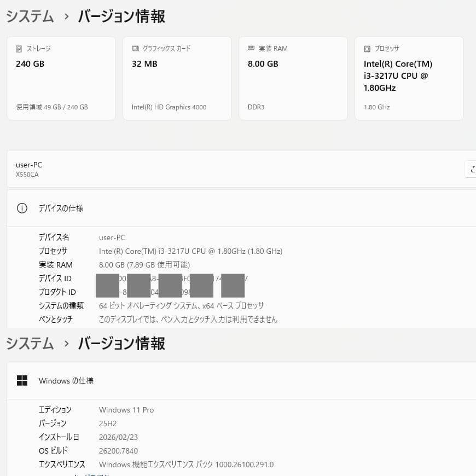Select システム in the breadcrumb
This screenshot has width=476, height=476.
tap(30, 17)
